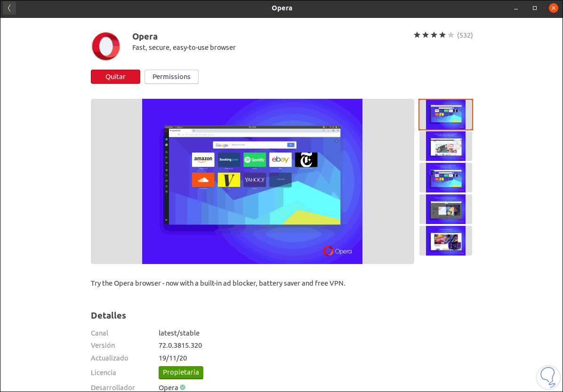Click the green Propietaria license button
Screen dimensions: 563x392
pyautogui.click(x=181, y=373)
